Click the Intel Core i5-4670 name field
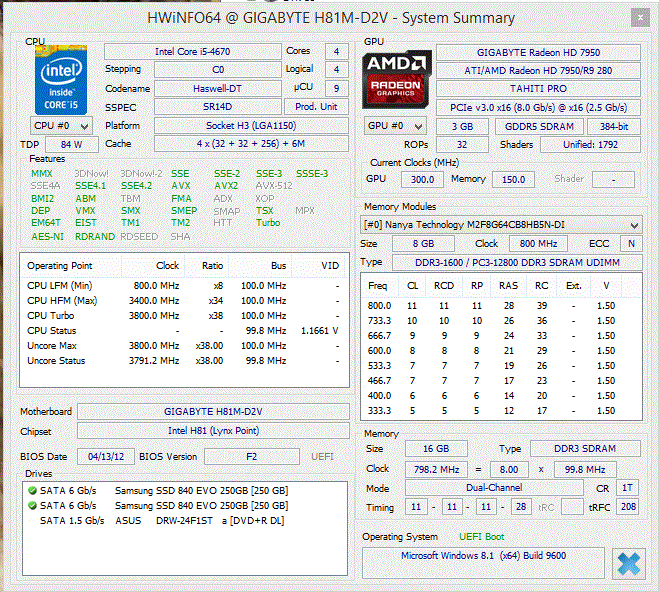 pyautogui.click(x=192, y=52)
